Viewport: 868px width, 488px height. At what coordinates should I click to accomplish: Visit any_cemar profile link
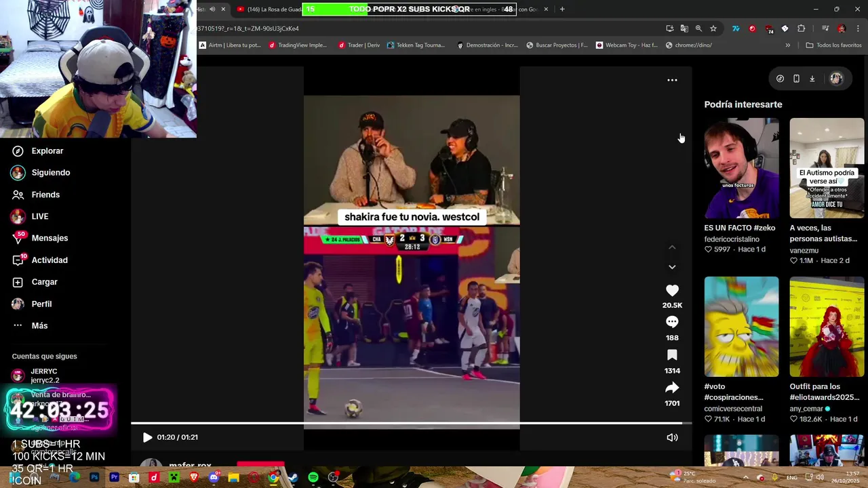[806, 409]
